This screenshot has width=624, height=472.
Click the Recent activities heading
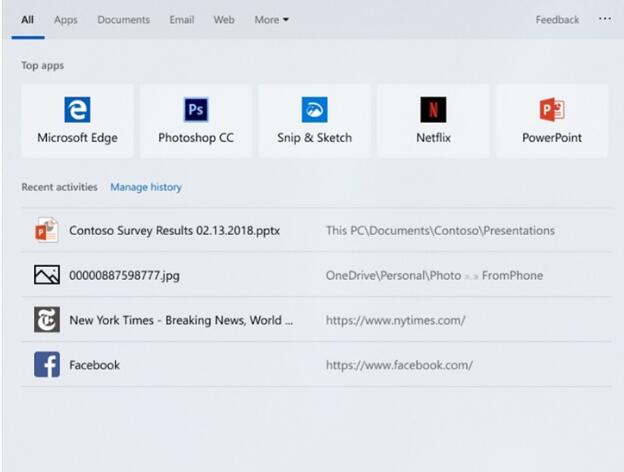(x=59, y=187)
